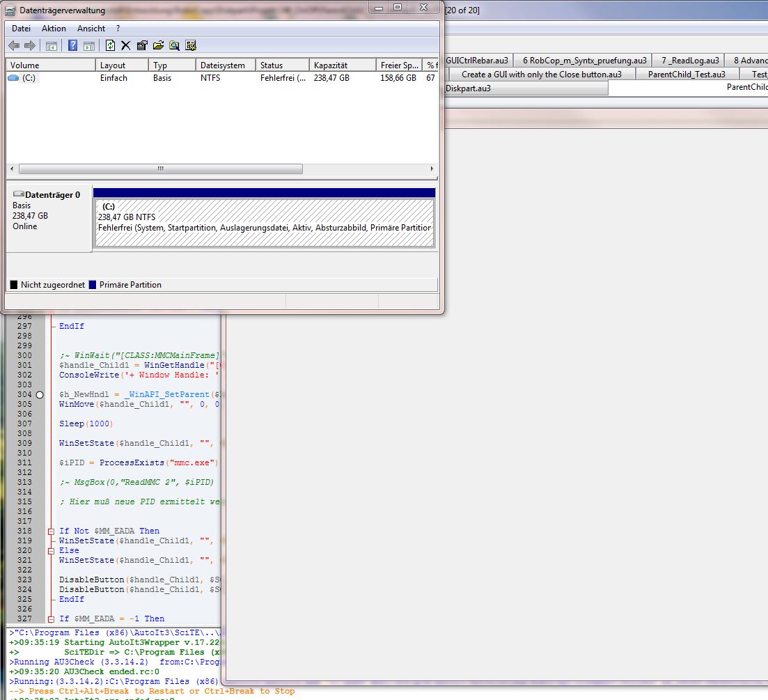
Task: Open the Ansicht menu
Action: coord(91,29)
